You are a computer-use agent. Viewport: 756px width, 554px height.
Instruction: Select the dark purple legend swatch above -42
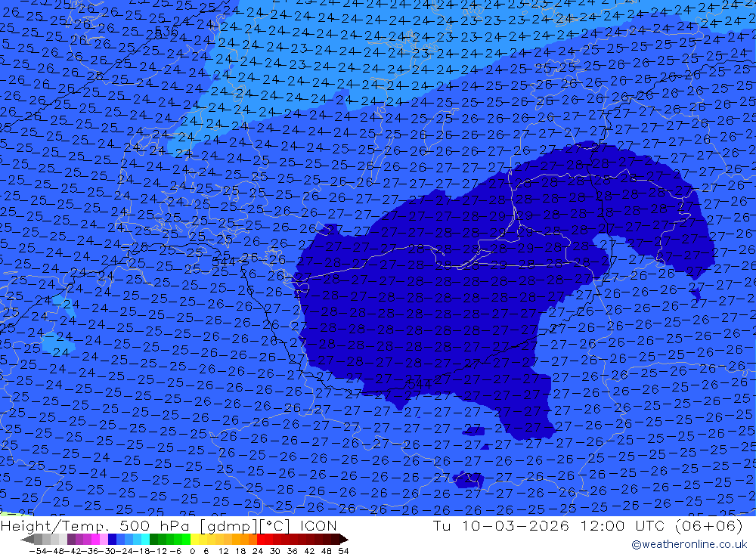tap(71, 540)
